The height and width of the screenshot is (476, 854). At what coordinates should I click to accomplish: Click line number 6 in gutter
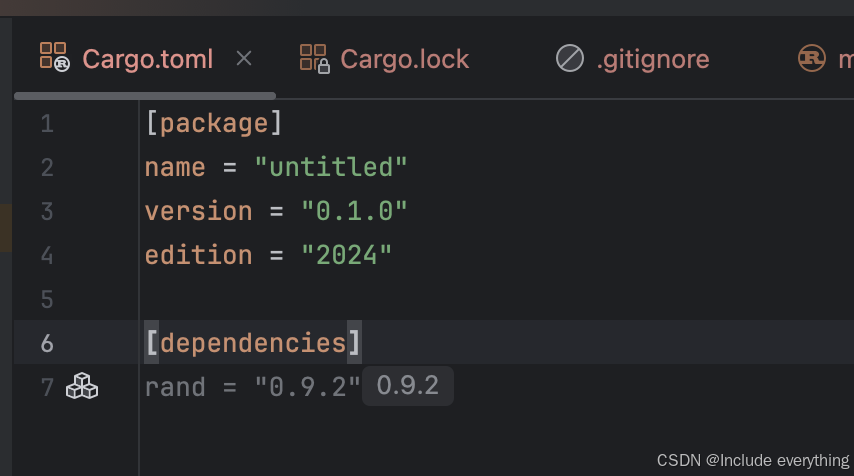click(x=47, y=343)
